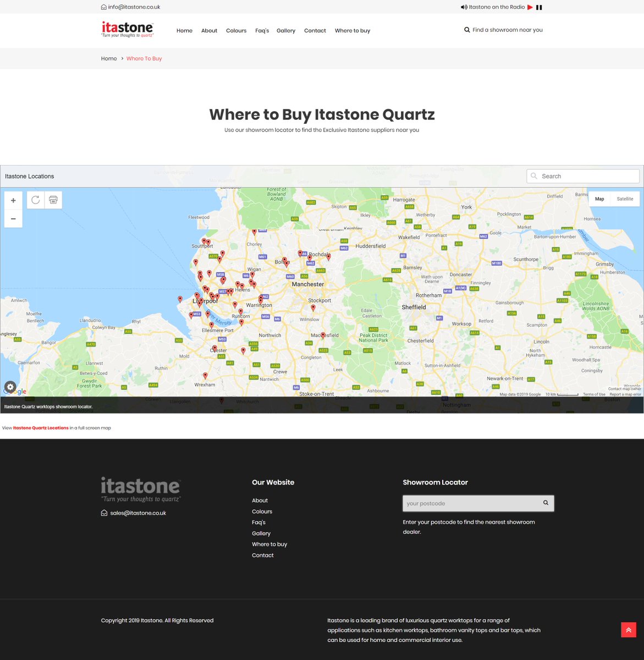
Task: Click Report a map error link
Action: (x=625, y=394)
